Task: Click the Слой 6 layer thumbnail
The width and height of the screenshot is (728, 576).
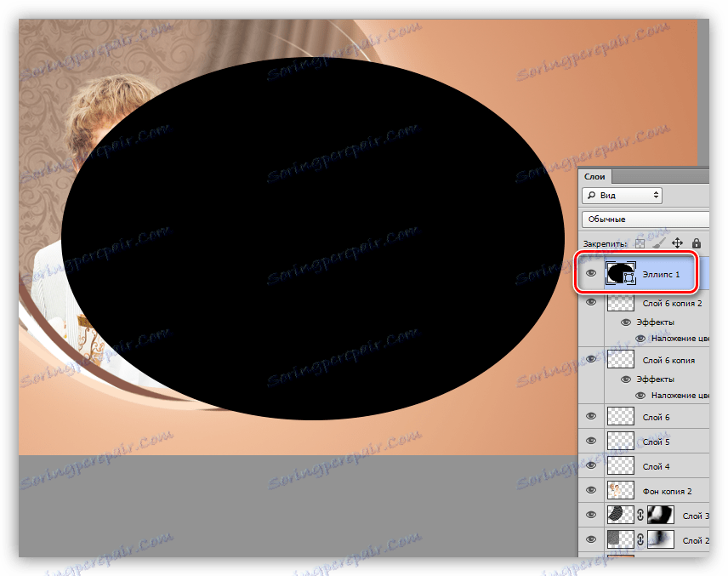Action: (621, 416)
